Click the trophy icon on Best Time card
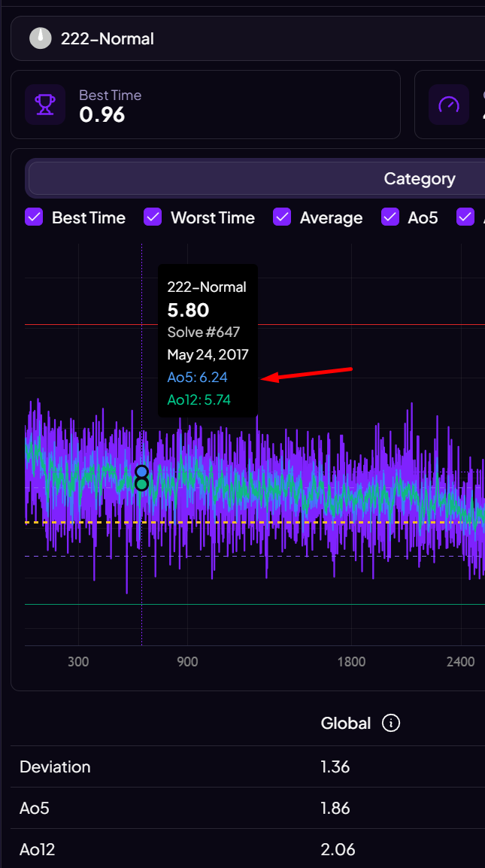Screen dimensions: 485x868 45,104
